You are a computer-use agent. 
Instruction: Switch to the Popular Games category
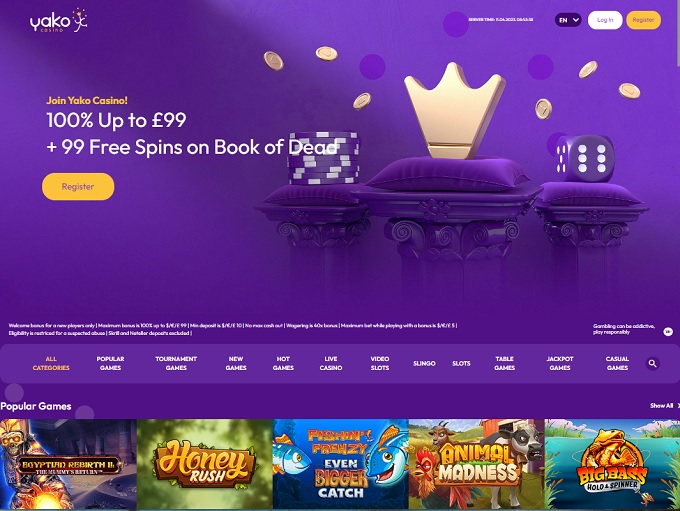pyautogui.click(x=110, y=363)
